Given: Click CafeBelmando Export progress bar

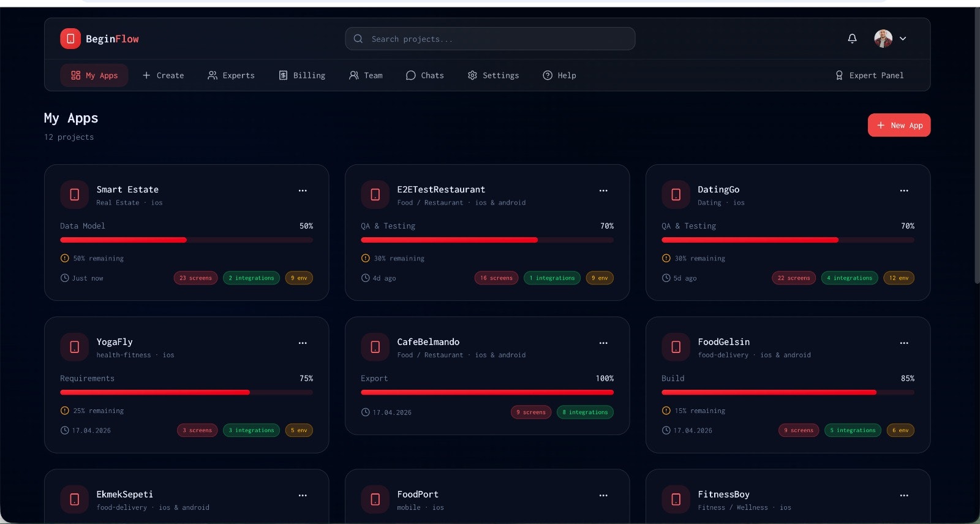Looking at the screenshot, I should click(487, 392).
